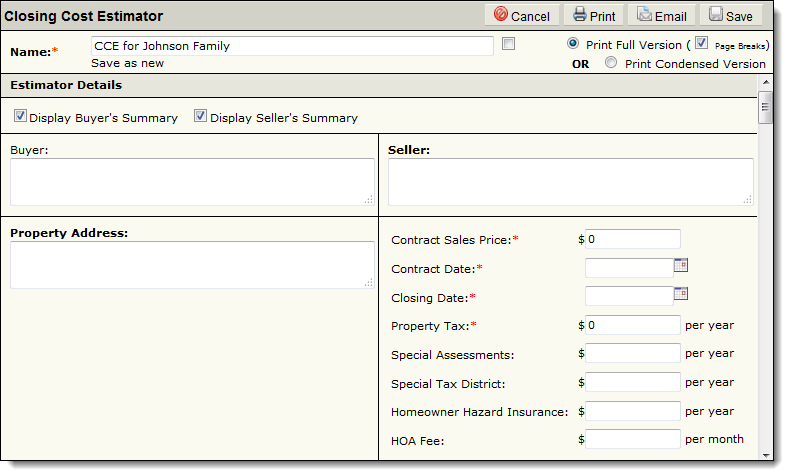The height and width of the screenshot is (476, 789).
Task: Click the Property Address text area
Action: 193,265
